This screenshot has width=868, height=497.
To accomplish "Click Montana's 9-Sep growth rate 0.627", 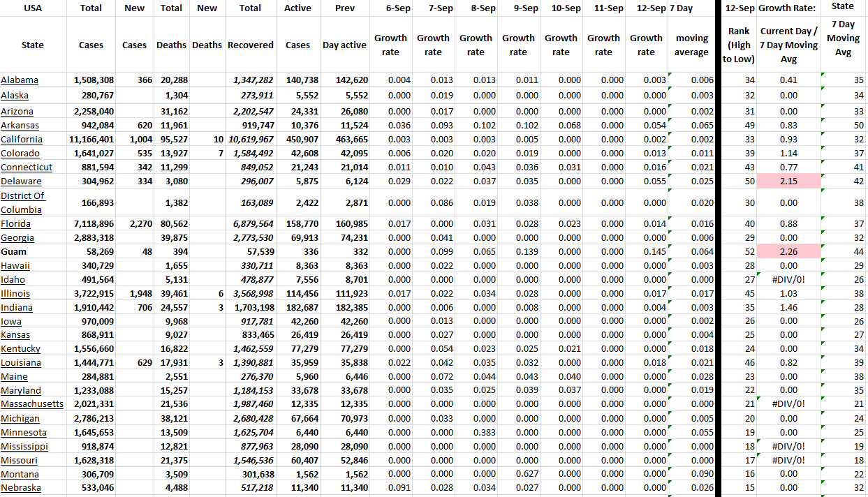I will point(518,474).
